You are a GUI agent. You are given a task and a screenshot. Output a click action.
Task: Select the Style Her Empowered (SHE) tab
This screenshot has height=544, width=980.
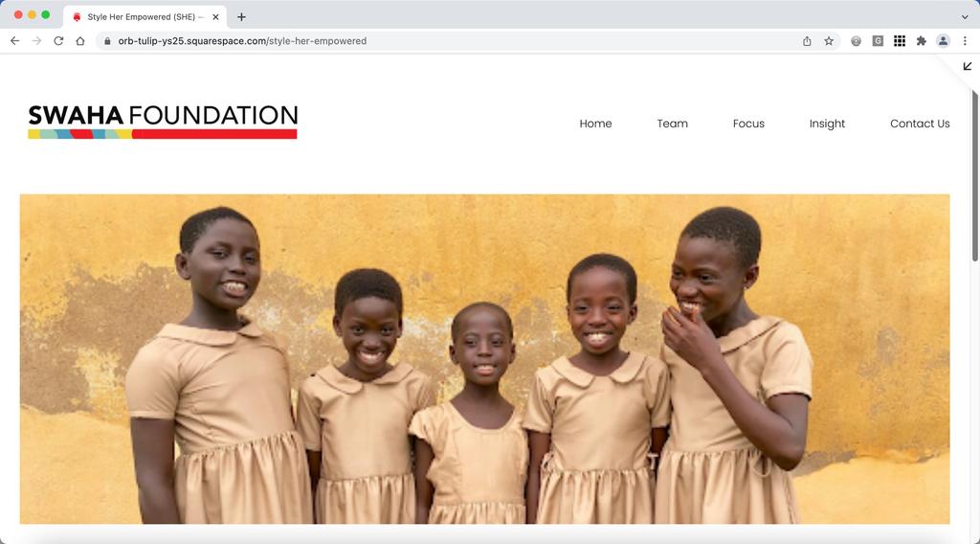coord(145,17)
